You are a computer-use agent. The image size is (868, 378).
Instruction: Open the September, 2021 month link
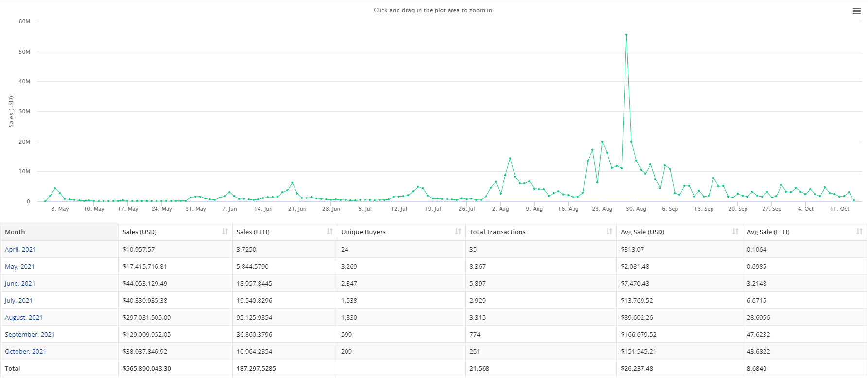(30, 334)
